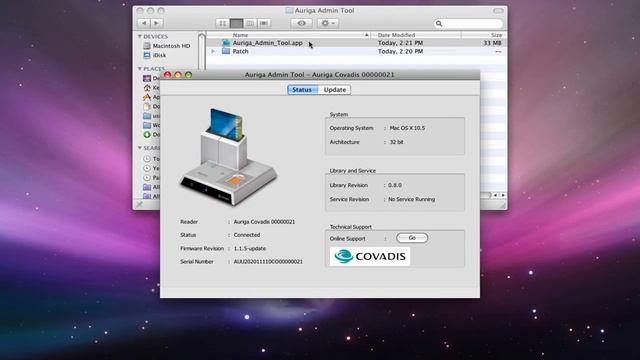
Task: Click 'No Service Running' text
Action: pos(411,200)
